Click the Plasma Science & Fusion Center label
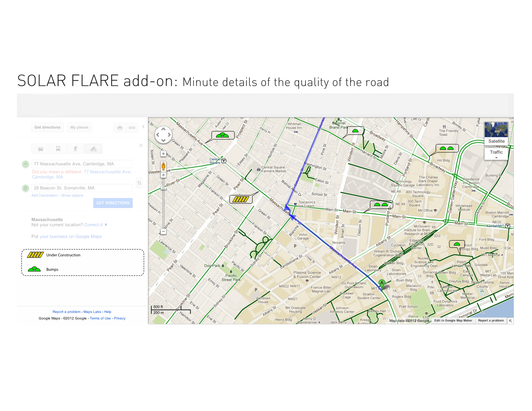The height and width of the screenshot is (411, 532). 307,275
